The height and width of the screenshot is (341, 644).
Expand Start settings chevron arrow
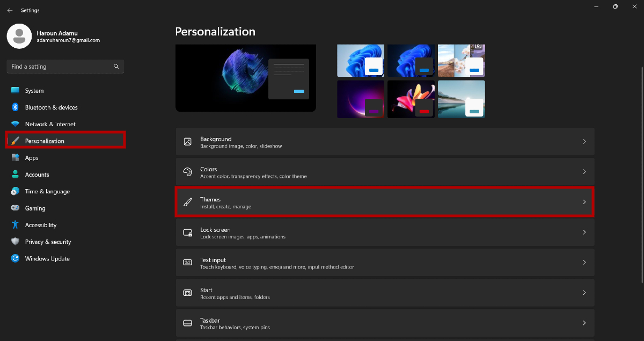[x=584, y=293]
